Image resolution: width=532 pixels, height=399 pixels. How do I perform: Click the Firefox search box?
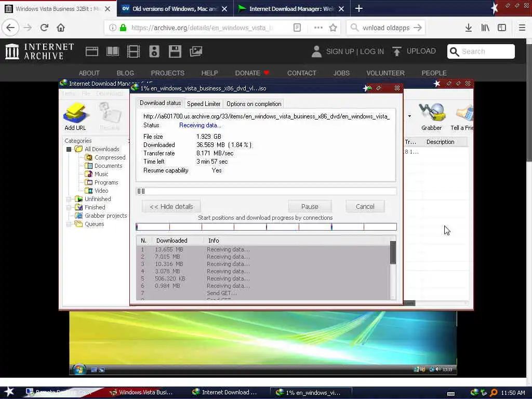point(386,28)
